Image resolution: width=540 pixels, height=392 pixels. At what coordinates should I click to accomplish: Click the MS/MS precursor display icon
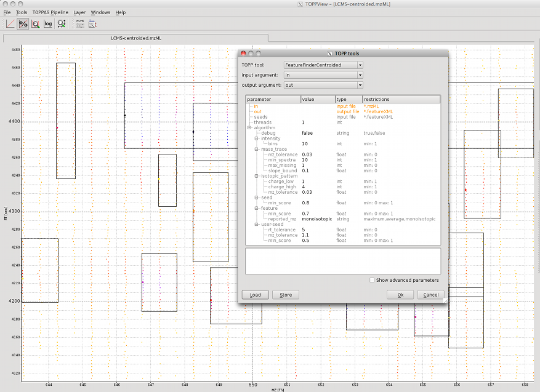click(x=80, y=23)
